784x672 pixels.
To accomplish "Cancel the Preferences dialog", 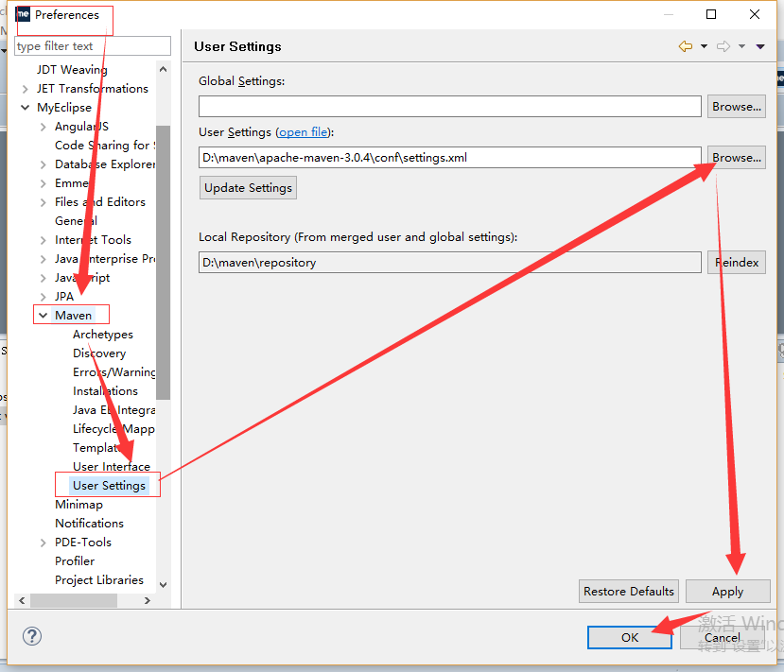I will click(722, 638).
